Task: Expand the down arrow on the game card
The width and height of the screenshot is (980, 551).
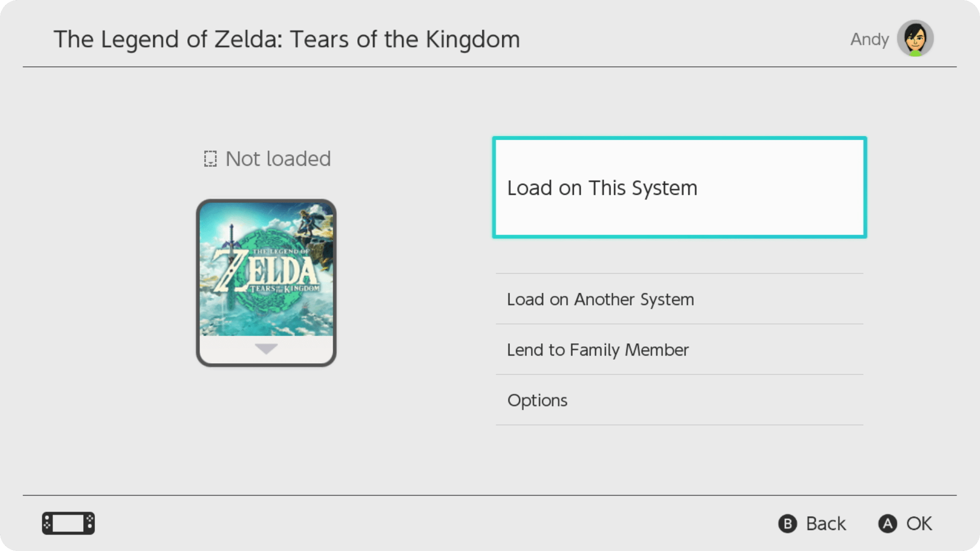Action: (266, 349)
